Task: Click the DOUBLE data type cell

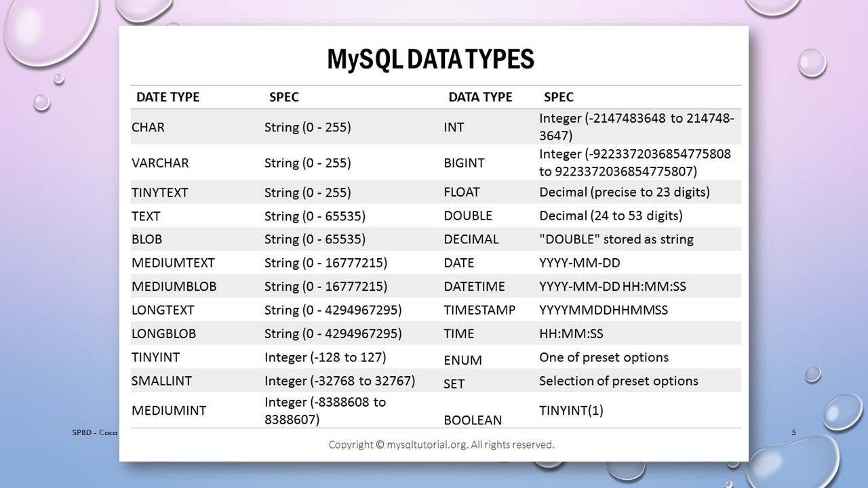Action: click(468, 216)
